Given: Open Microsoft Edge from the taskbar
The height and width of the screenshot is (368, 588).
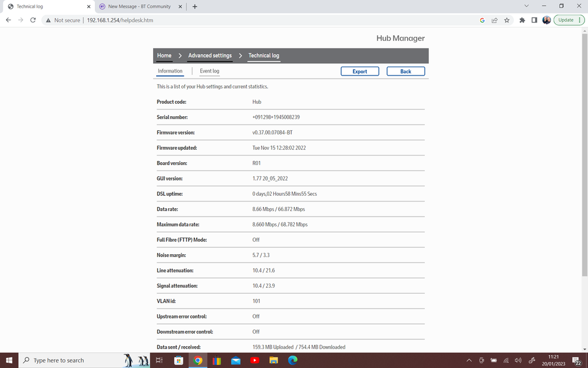Looking at the screenshot, I should [292, 360].
